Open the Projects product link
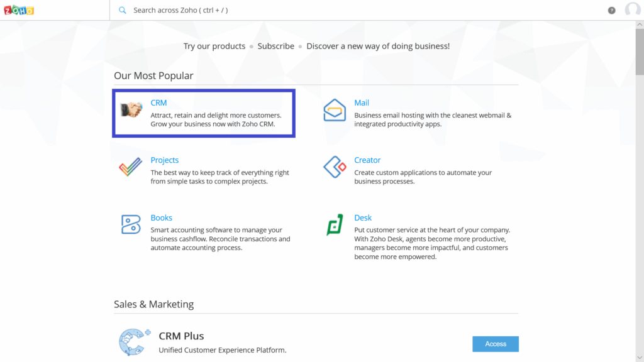Image resolution: width=644 pixels, height=362 pixels. click(164, 160)
